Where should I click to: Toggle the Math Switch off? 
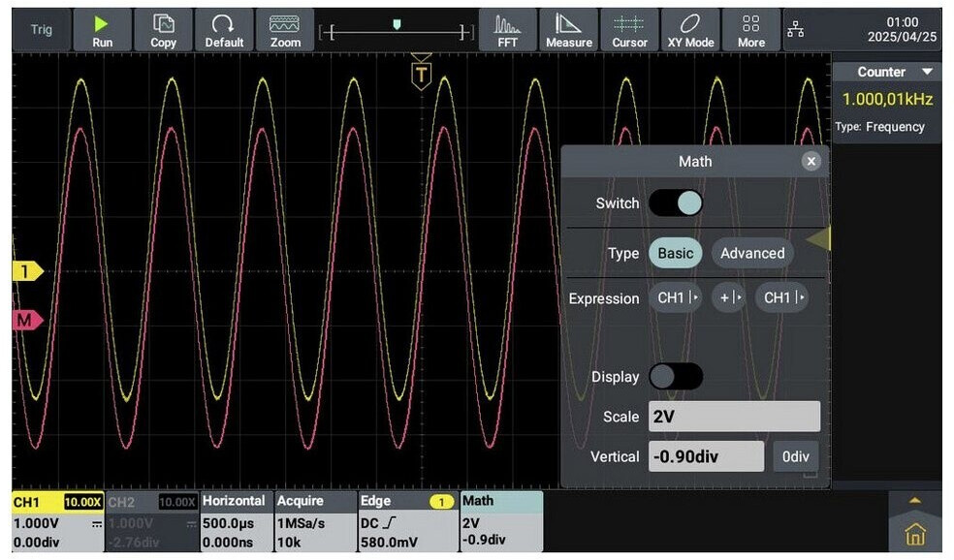(x=676, y=203)
